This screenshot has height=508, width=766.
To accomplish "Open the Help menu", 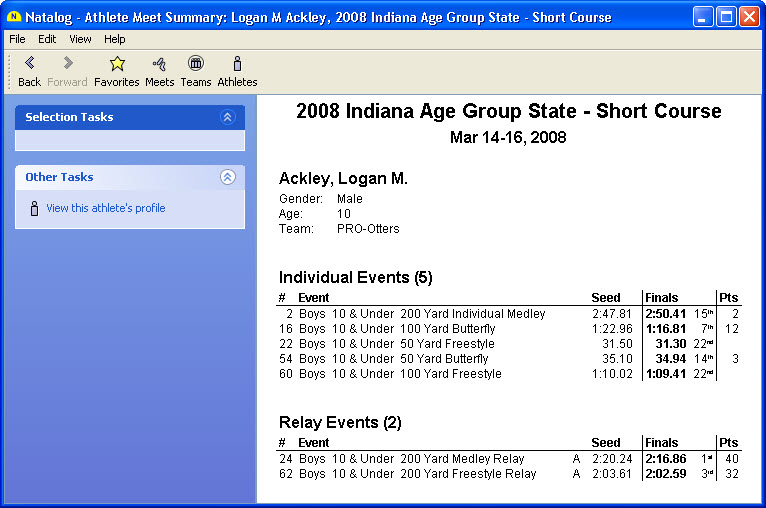I will (115, 39).
